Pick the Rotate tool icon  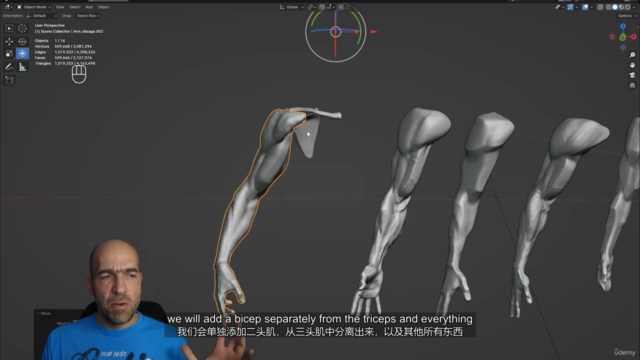22,41
